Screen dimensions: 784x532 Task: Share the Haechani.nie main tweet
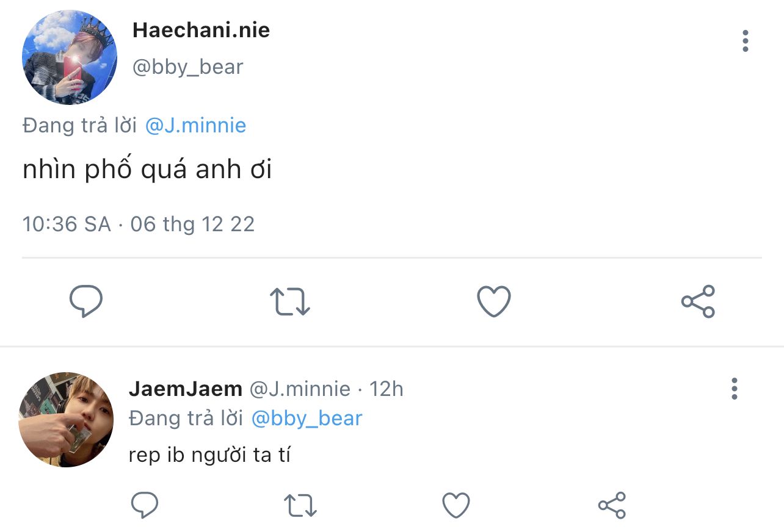coord(698,301)
